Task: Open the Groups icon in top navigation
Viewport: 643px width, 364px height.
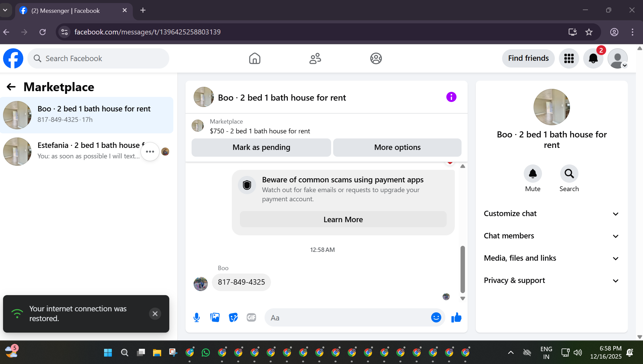Action: point(376,58)
